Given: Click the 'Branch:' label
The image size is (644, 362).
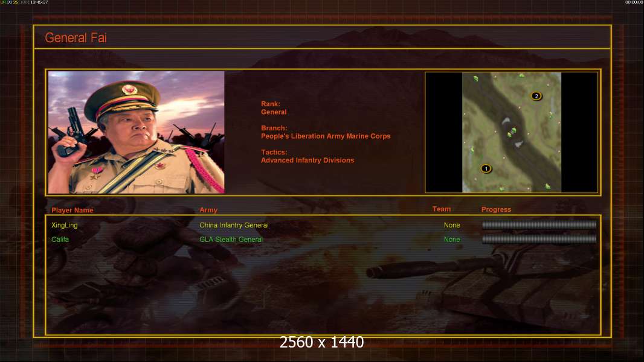Looking at the screenshot, I should (x=274, y=129).
